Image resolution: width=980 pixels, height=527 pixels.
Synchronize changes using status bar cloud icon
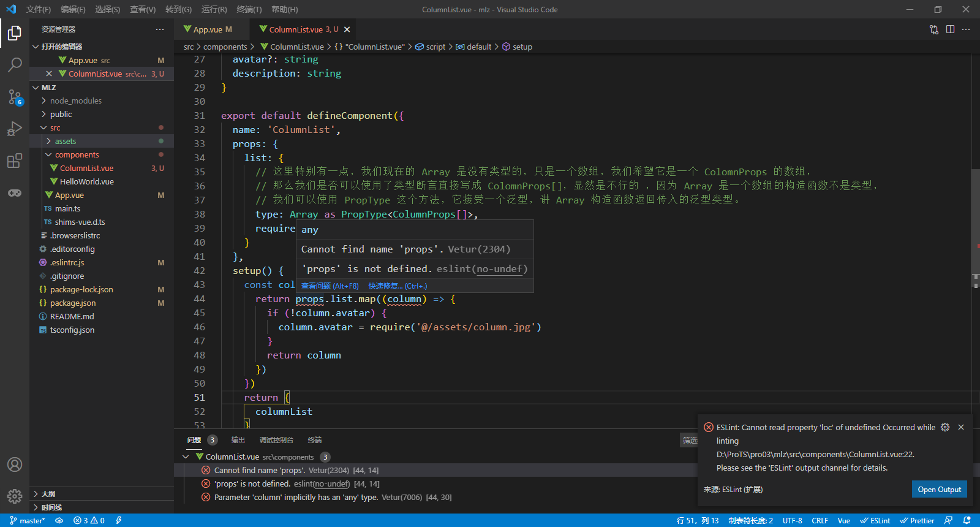pyautogui.click(x=59, y=520)
